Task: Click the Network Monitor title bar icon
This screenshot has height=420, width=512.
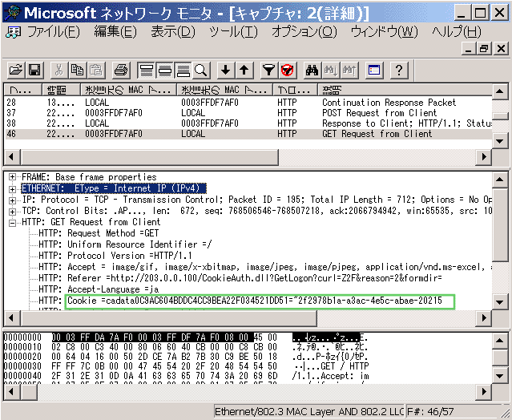Action: pos(13,12)
